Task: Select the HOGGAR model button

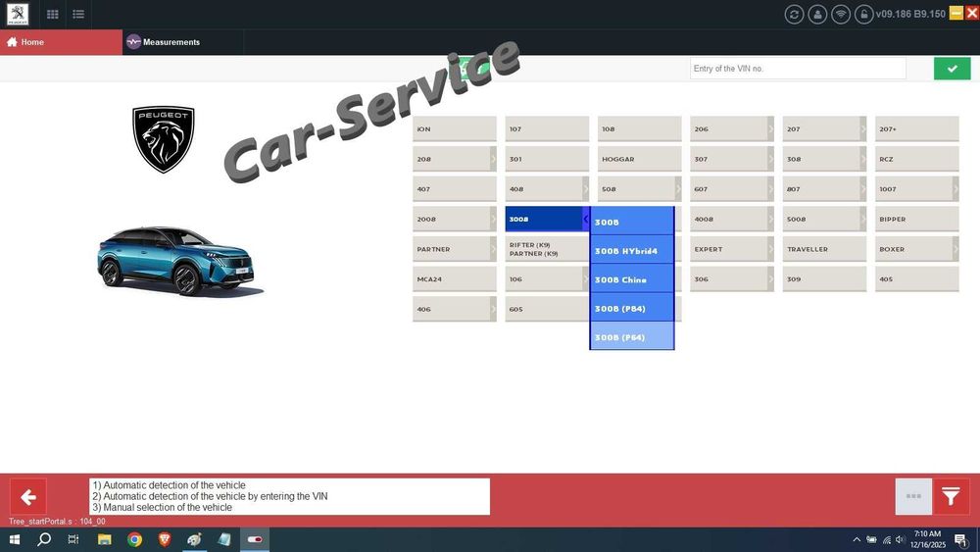Action: (639, 159)
